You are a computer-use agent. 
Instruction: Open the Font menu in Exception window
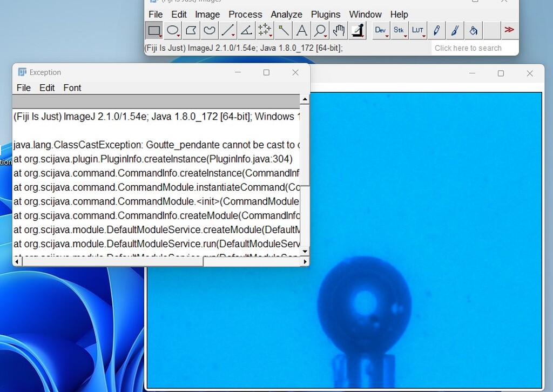click(72, 87)
